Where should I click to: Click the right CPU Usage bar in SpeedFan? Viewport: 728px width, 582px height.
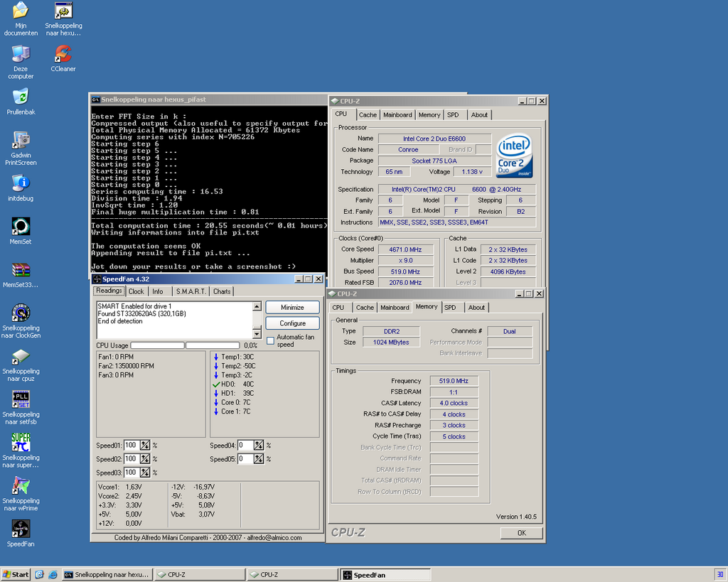[213, 345]
